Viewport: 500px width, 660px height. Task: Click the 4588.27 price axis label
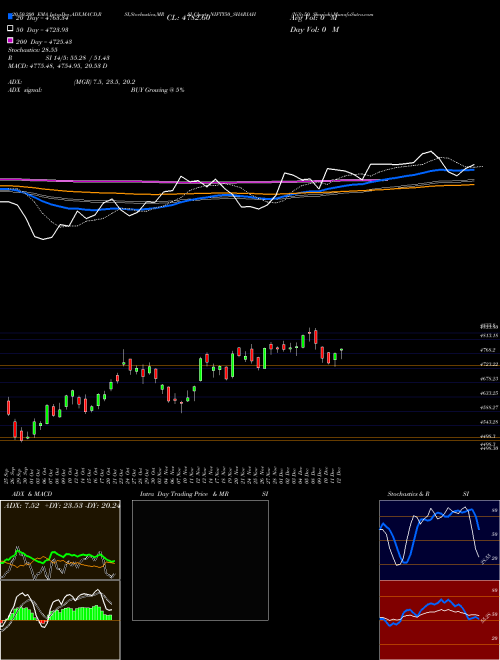489,407
